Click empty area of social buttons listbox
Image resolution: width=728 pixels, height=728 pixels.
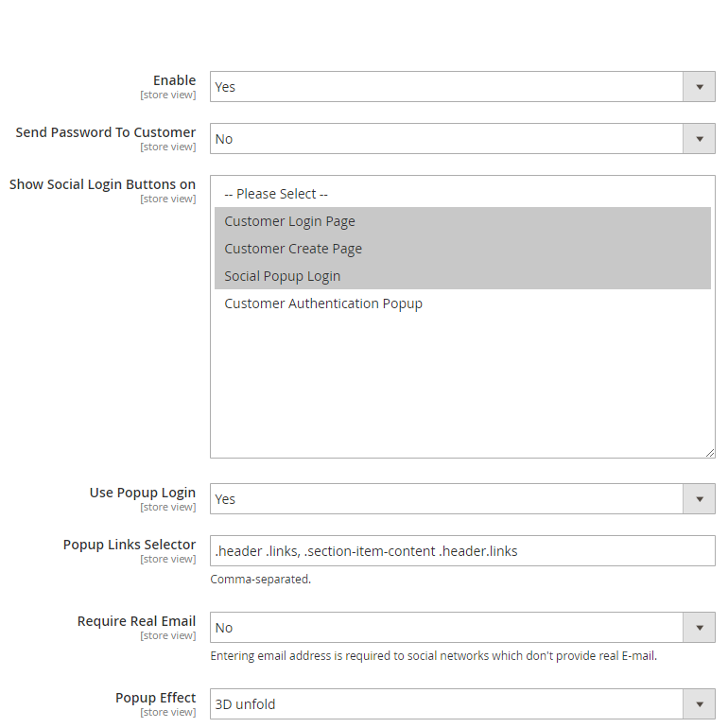pos(462,388)
